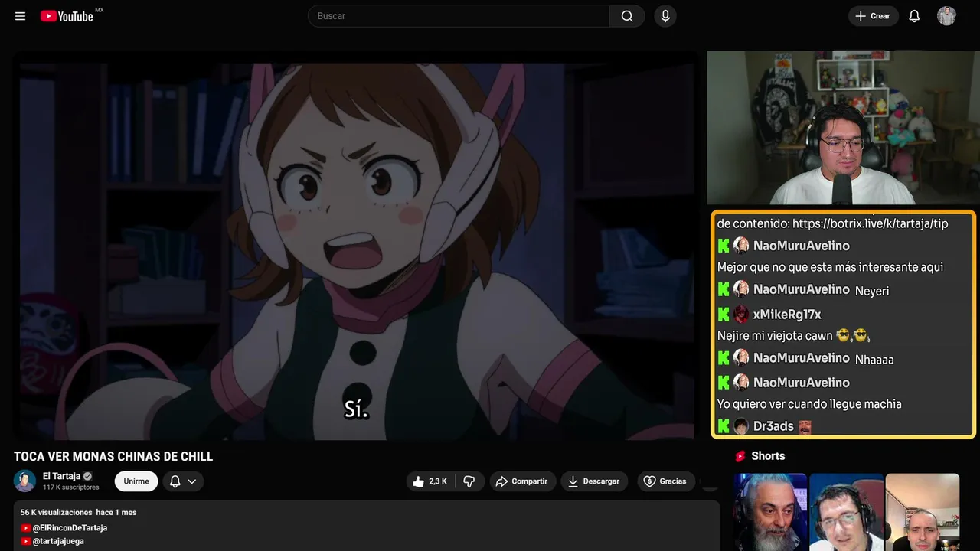Click the magnifier search button
980x551 pixels.
pos(627,16)
